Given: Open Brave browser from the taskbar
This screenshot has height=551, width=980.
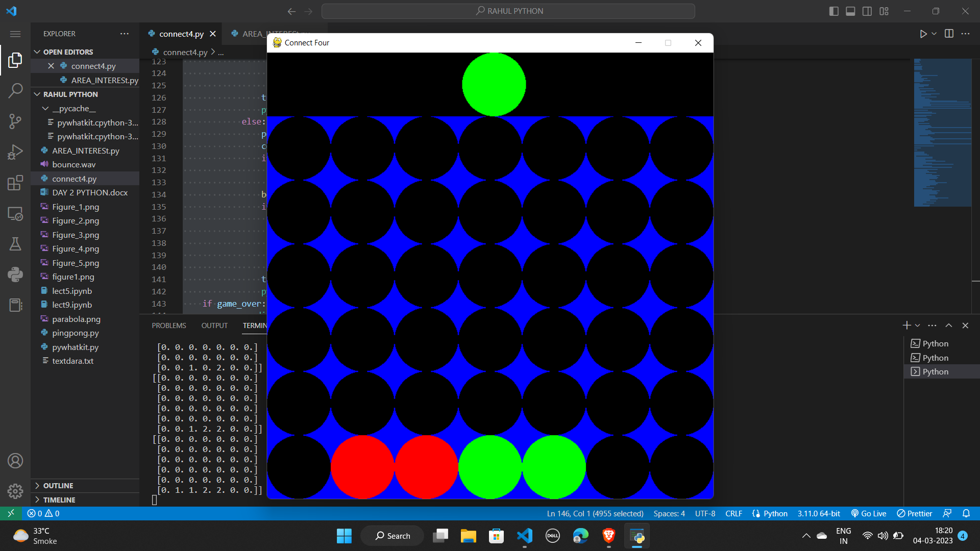Looking at the screenshot, I should [x=607, y=536].
